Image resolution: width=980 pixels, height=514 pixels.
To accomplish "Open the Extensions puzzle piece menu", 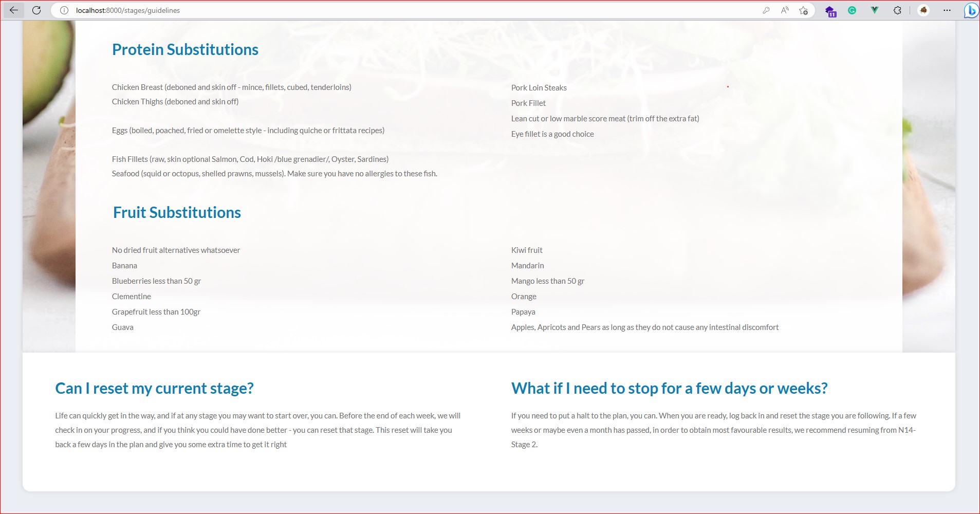I will click(897, 10).
